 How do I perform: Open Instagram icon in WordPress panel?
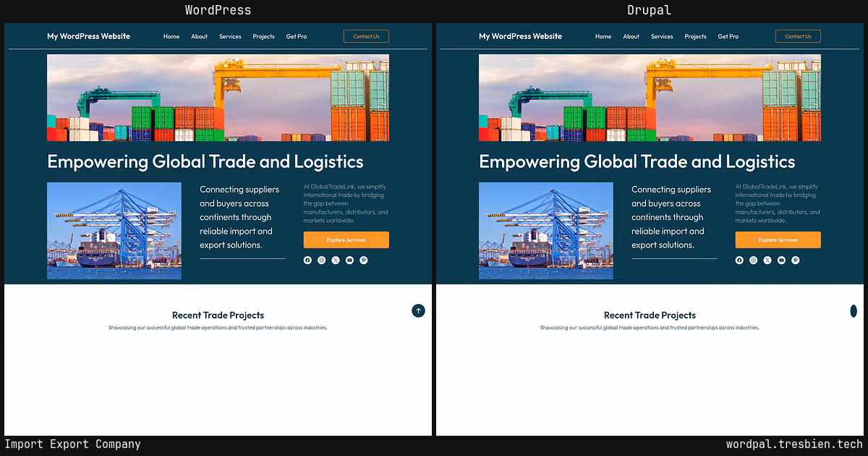[322, 261]
